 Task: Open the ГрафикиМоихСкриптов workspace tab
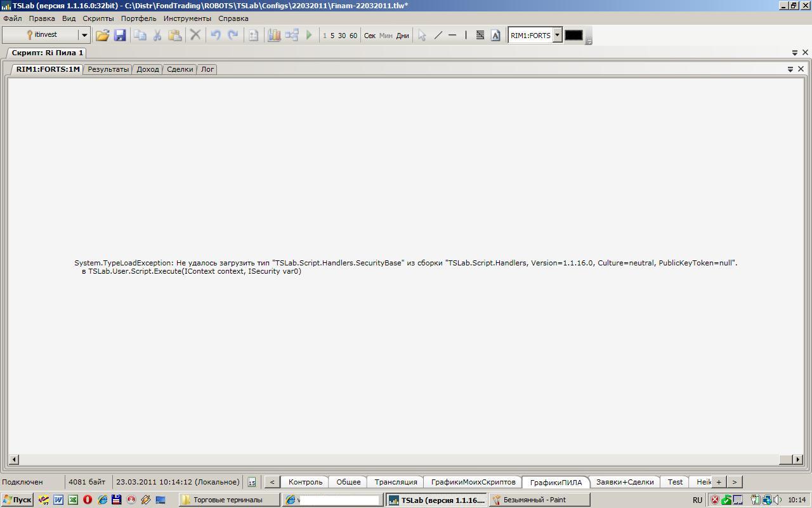coord(473,482)
